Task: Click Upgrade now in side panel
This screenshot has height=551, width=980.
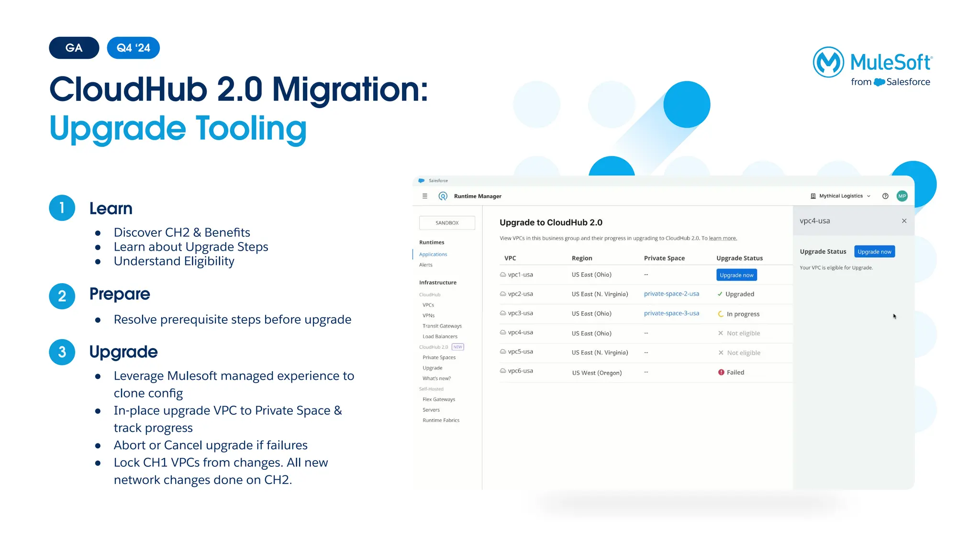Action: point(874,252)
